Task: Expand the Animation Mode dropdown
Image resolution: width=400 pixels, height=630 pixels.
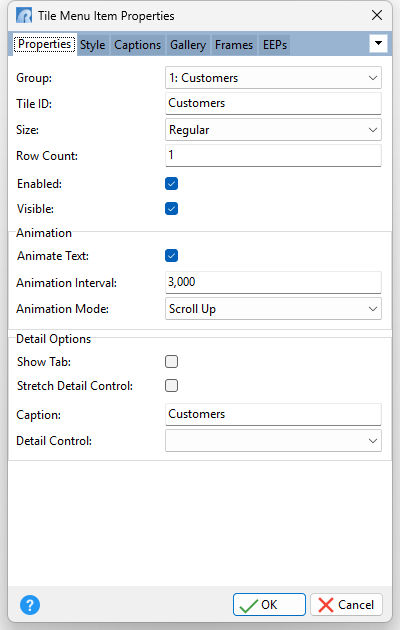Action: (273, 309)
